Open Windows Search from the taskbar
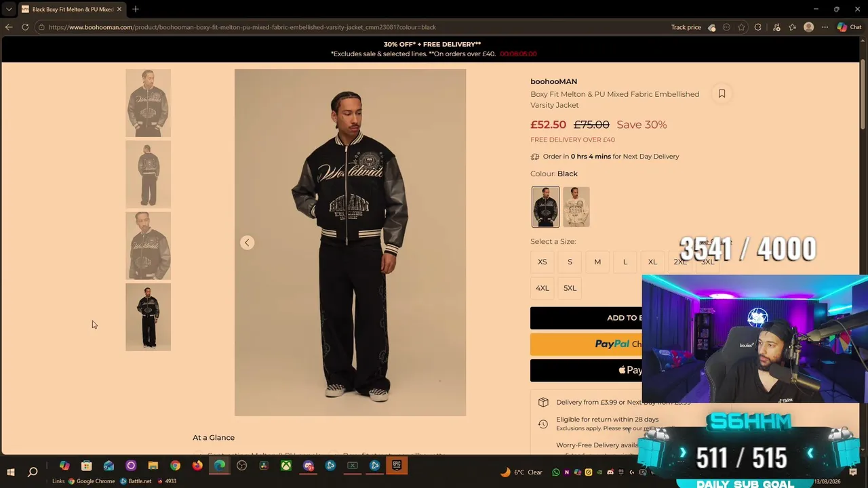Screen dimensions: 868x488 coord(33,472)
